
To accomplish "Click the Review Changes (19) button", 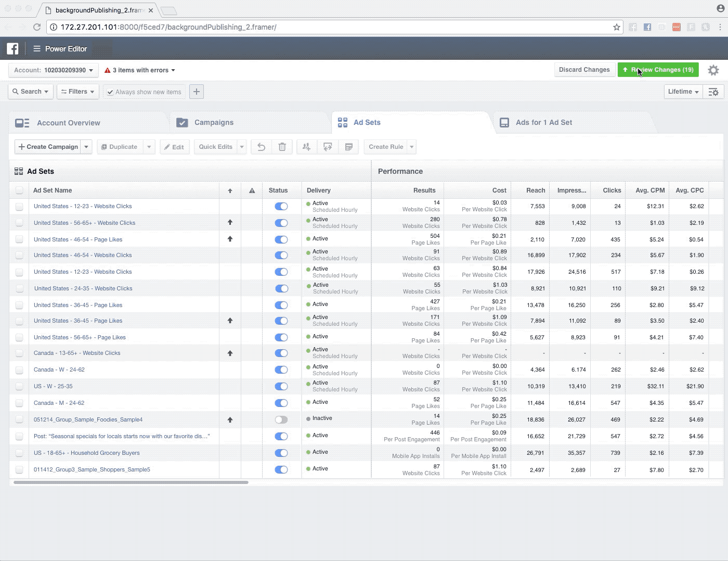I will point(658,70).
